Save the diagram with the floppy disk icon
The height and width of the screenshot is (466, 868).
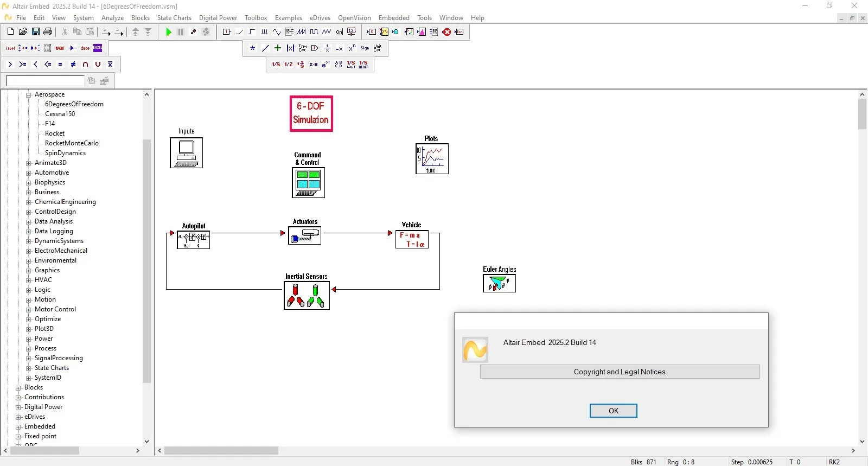pos(35,32)
